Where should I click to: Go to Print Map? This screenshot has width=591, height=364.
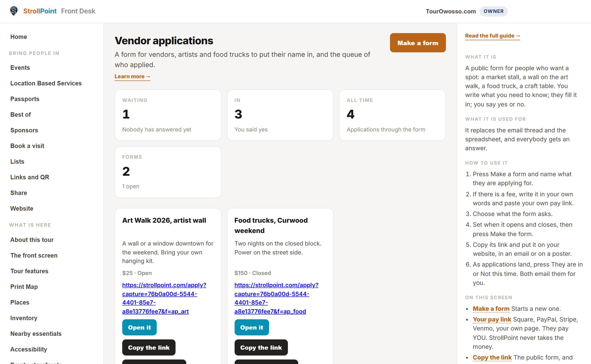coord(24,287)
